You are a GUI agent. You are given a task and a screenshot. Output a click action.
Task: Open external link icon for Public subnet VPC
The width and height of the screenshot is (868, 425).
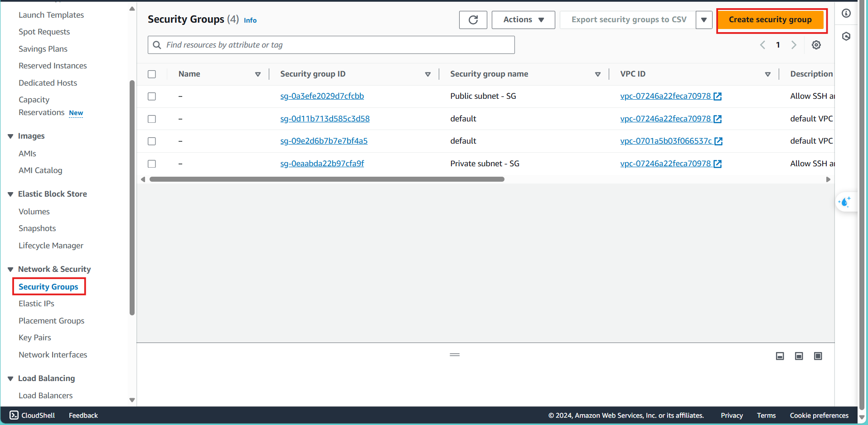[x=718, y=96]
